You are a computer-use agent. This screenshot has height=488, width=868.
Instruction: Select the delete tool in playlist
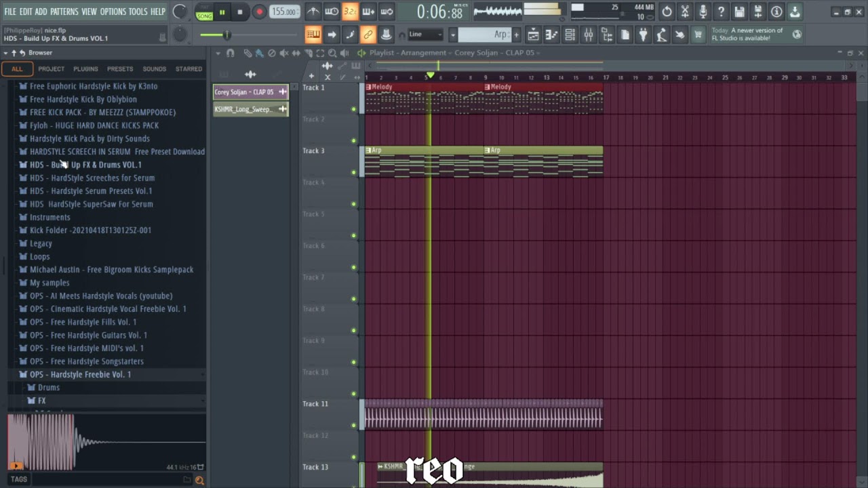click(271, 53)
